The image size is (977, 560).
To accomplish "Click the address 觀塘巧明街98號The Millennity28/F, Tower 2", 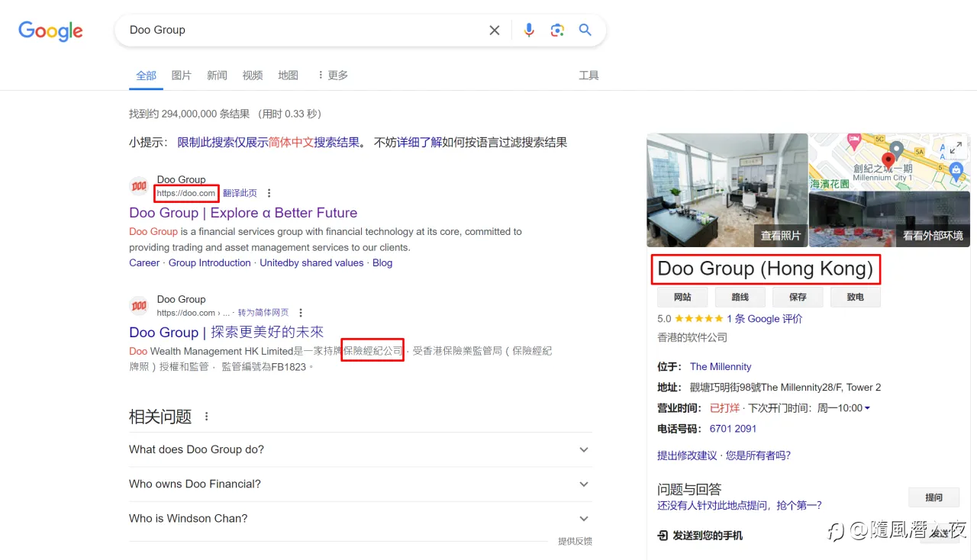I will [x=785, y=388].
